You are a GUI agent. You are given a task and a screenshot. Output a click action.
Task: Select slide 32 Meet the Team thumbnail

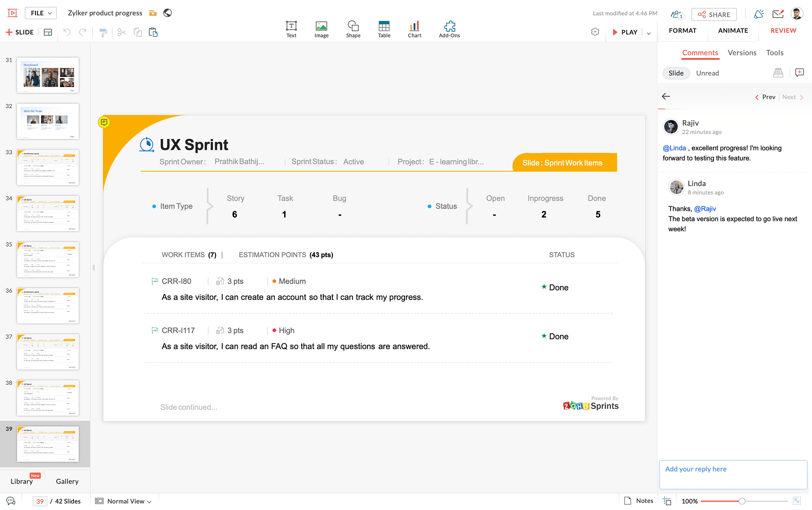(x=48, y=121)
